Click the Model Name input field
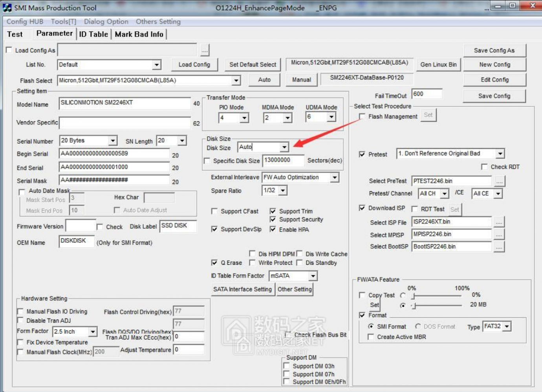The height and width of the screenshot is (392, 542). (x=125, y=103)
